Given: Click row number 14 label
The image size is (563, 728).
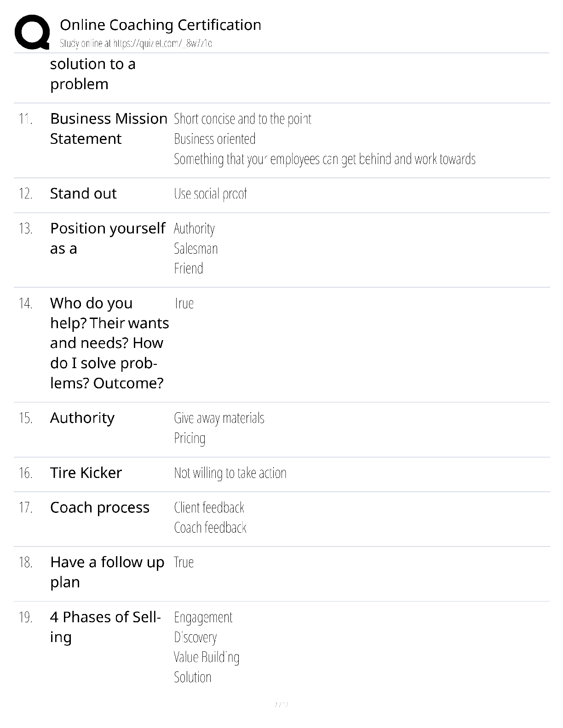Looking at the screenshot, I should tap(26, 303).
